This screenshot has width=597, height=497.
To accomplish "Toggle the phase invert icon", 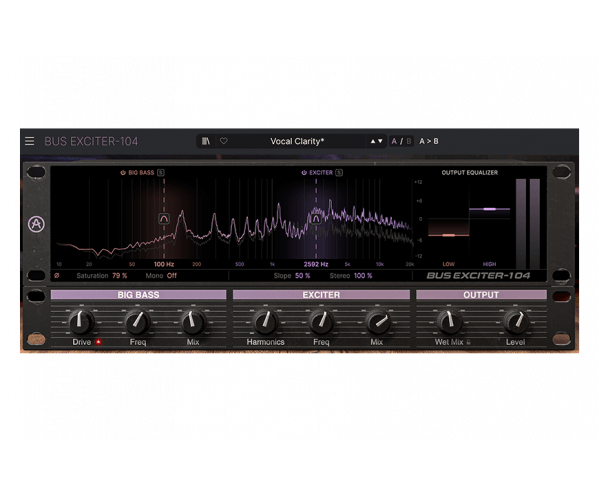I will click(57, 275).
